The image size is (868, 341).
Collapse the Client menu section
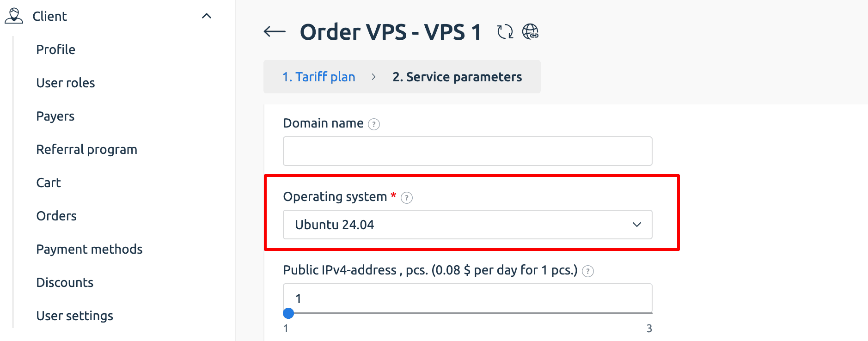point(207,16)
